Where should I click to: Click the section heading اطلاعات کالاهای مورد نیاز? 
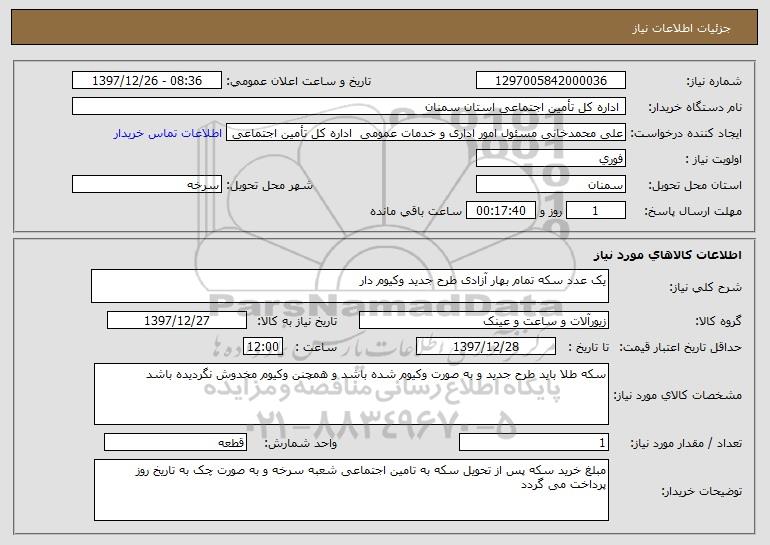coord(667,255)
